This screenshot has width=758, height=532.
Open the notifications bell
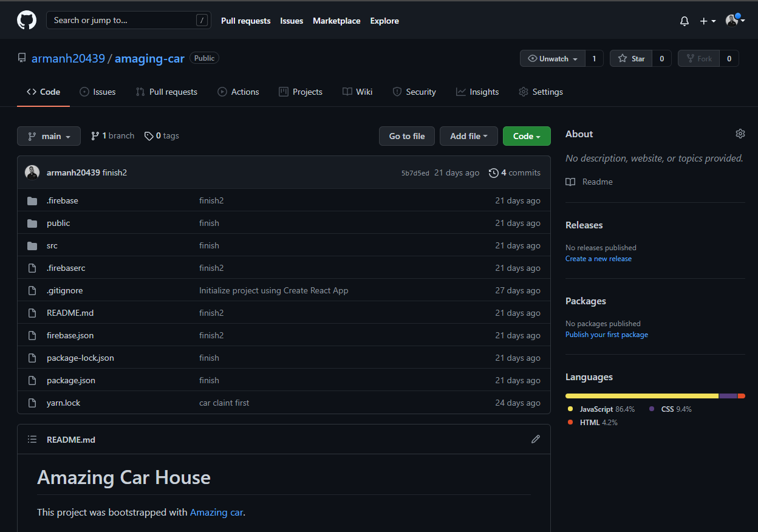(x=685, y=21)
